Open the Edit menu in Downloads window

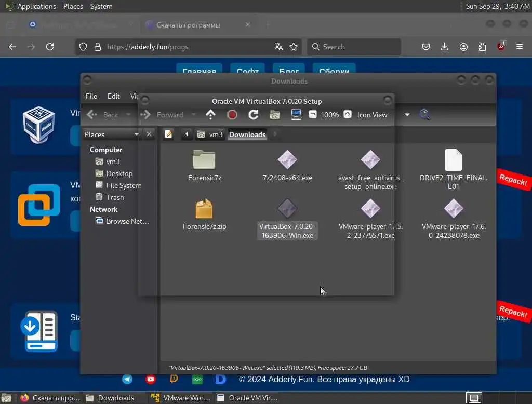tap(113, 96)
